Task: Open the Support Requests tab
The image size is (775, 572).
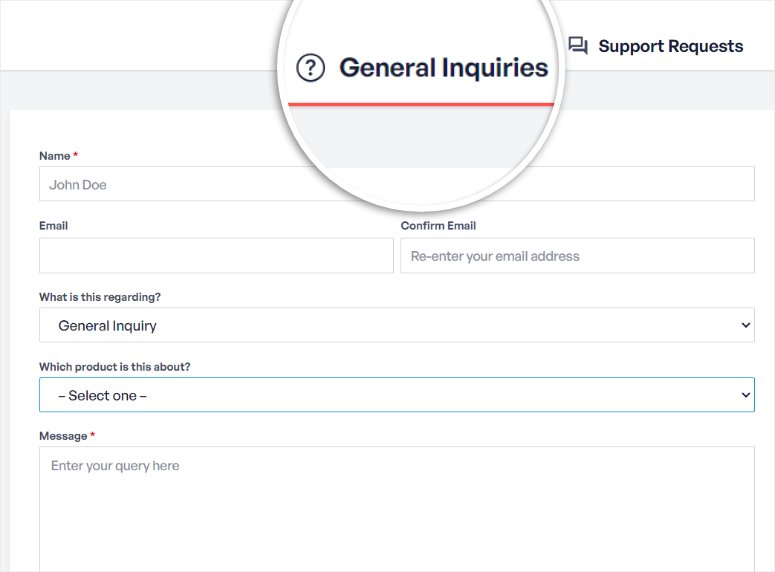Action: pyautogui.click(x=670, y=46)
